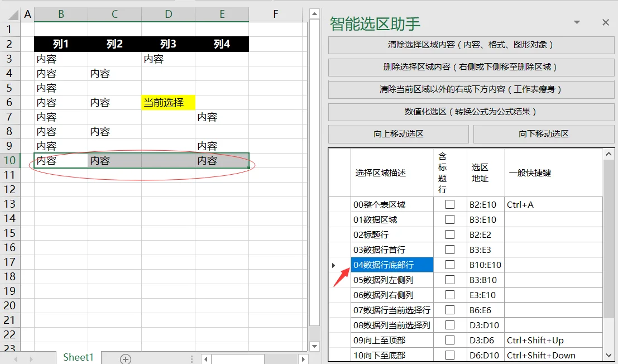618x364 pixels.
Task: Click the 向下移动选区 button
Action: point(544,134)
